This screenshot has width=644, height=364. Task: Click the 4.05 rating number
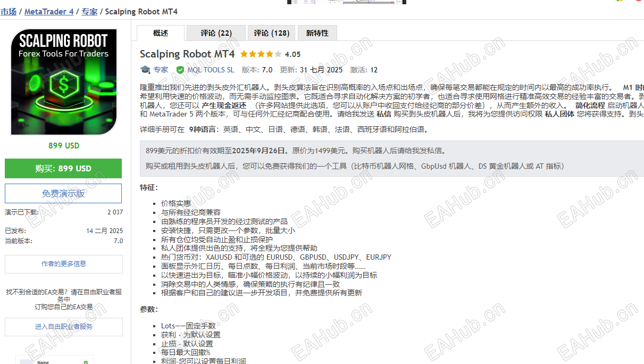pos(292,54)
